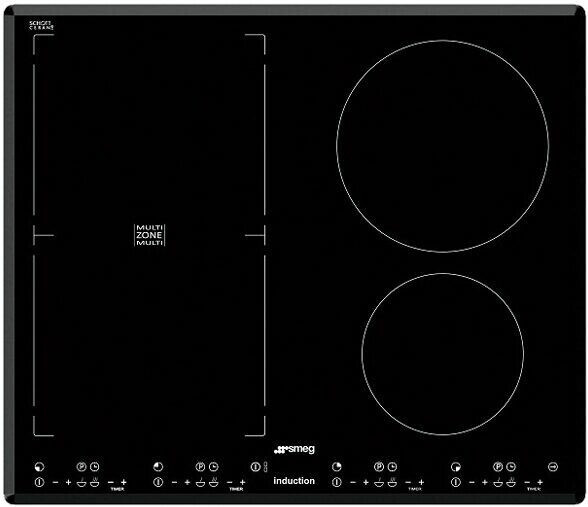The height and width of the screenshot is (507, 588).
Task: Click the 'induction' text label
Action: pyautogui.click(x=294, y=481)
